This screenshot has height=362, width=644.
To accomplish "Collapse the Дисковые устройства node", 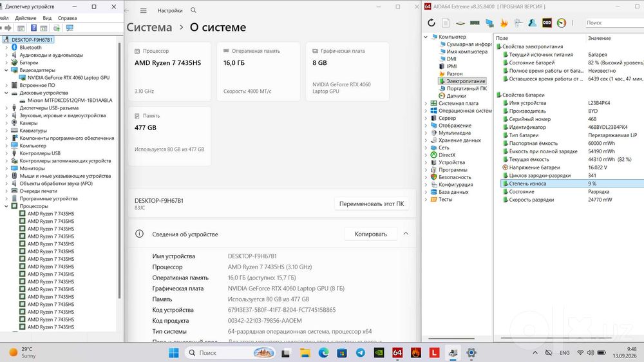I will coord(6,93).
